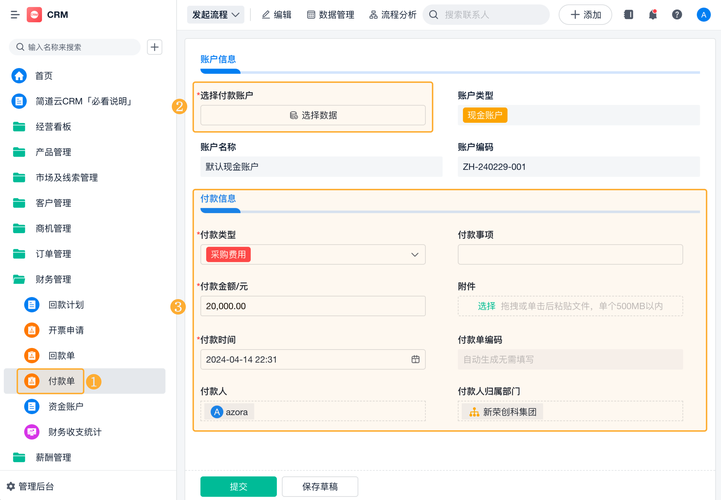This screenshot has height=500, width=721.
Task: Click the 经营看板 folder icon
Action: [x=19, y=126]
